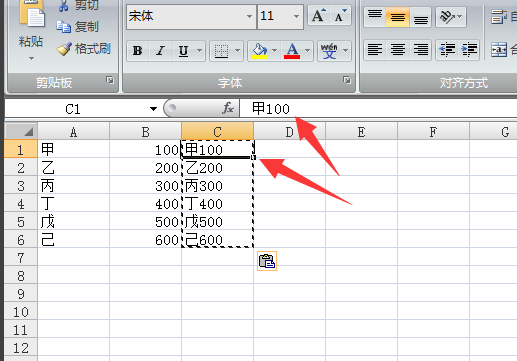Open the arrow under 粘贴 paste button

(31, 59)
